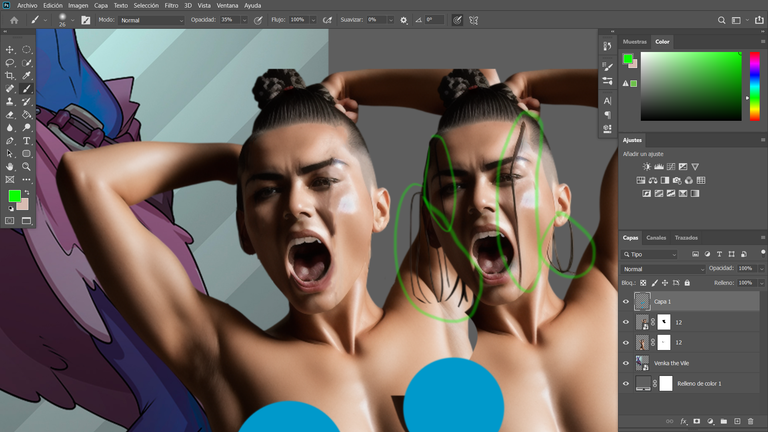Select the Blur droplet tool
This screenshot has width=768, height=432.
click(9, 127)
